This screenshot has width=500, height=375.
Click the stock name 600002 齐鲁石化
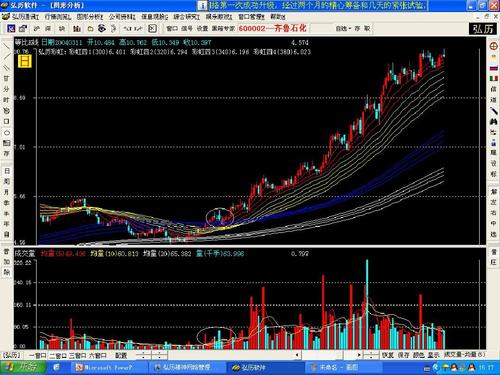pos(272,29)
